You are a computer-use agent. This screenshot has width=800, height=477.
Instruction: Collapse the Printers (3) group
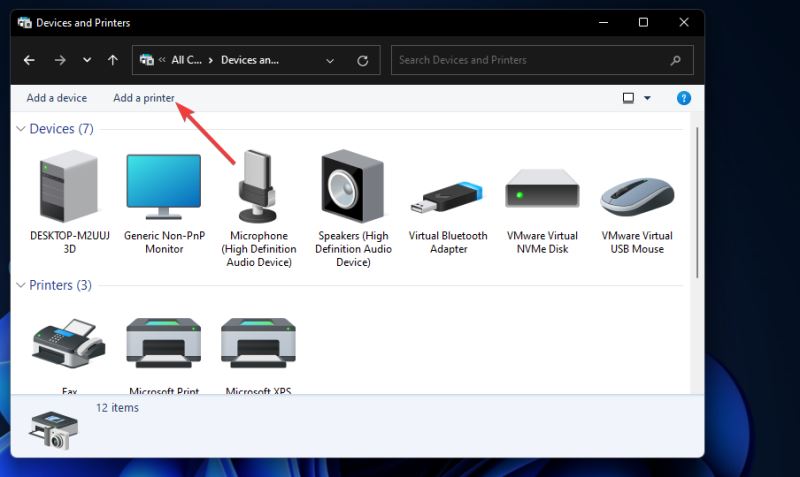tap(21, 285)
